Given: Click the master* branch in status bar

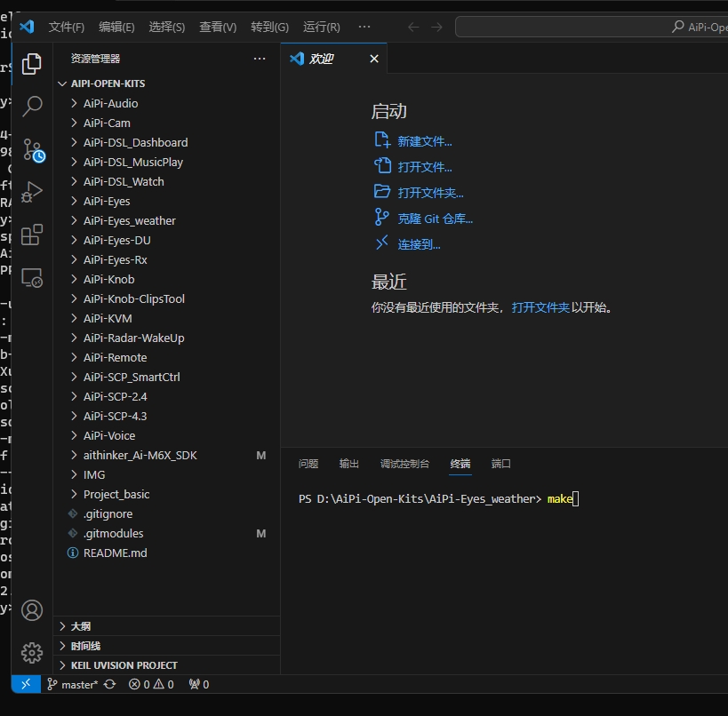Looking at the screenshot, I should [x=73, y=684].
